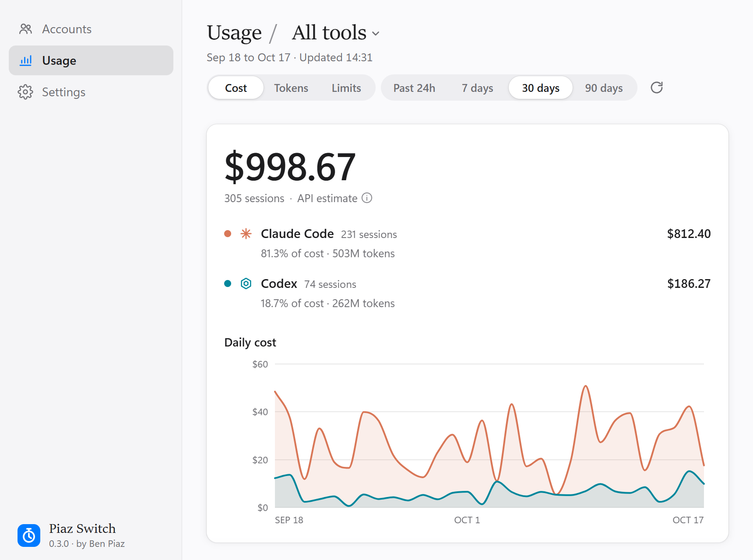Click the 74 sessions count

[330, 284]
